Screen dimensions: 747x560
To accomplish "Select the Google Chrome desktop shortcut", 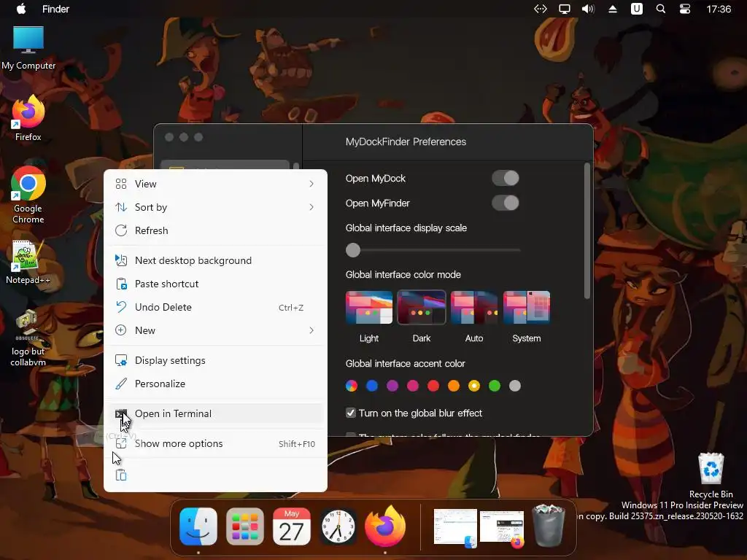I will [28, 194].
